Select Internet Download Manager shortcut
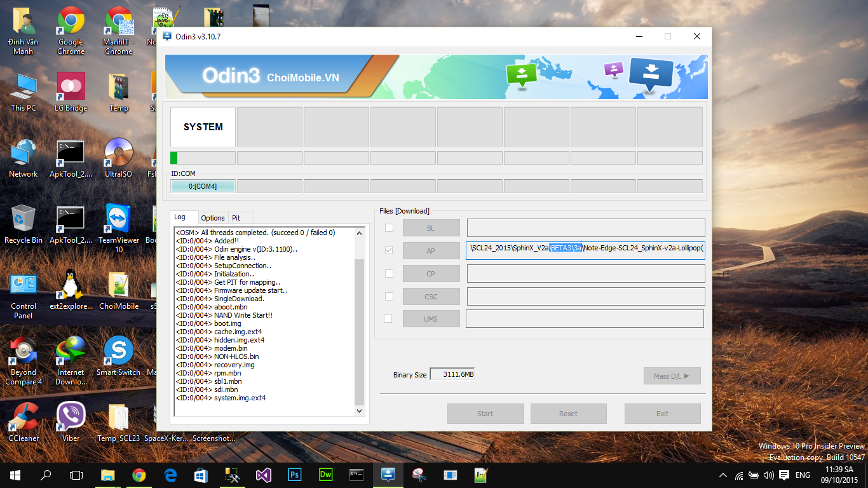 71,361
